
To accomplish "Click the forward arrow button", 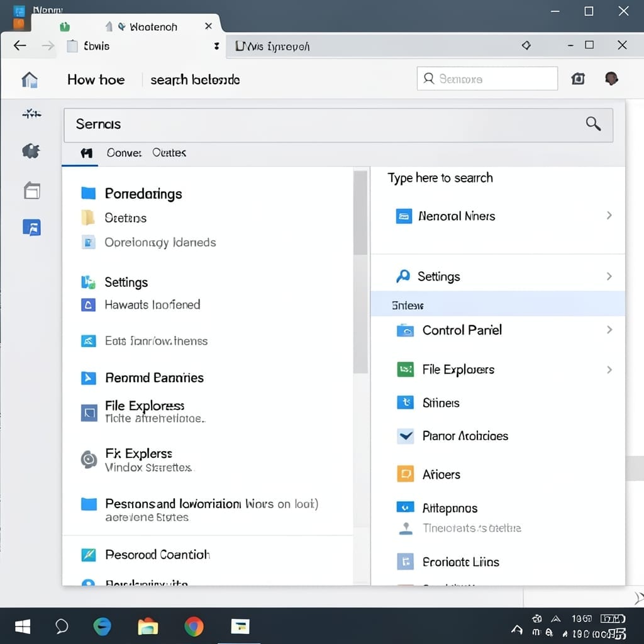I will point(48,45).
